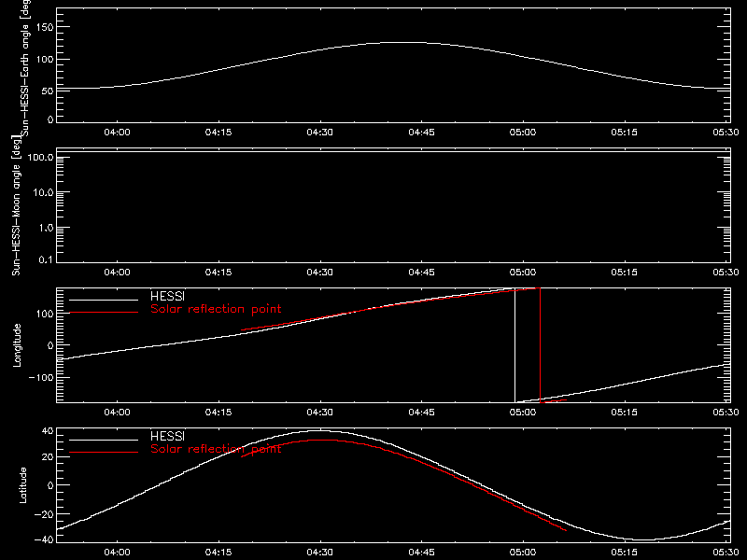Screen dimensions: 747x560
Task: Click the -20 y-axis value on Latitude plot
Action: tap(45, 514)
